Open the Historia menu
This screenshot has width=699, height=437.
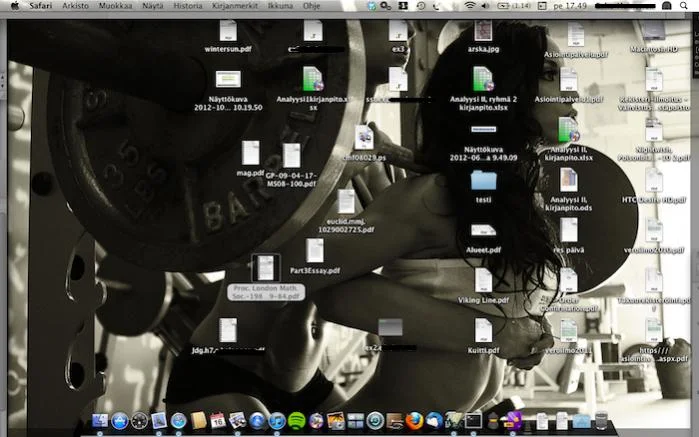click(187, 6)
